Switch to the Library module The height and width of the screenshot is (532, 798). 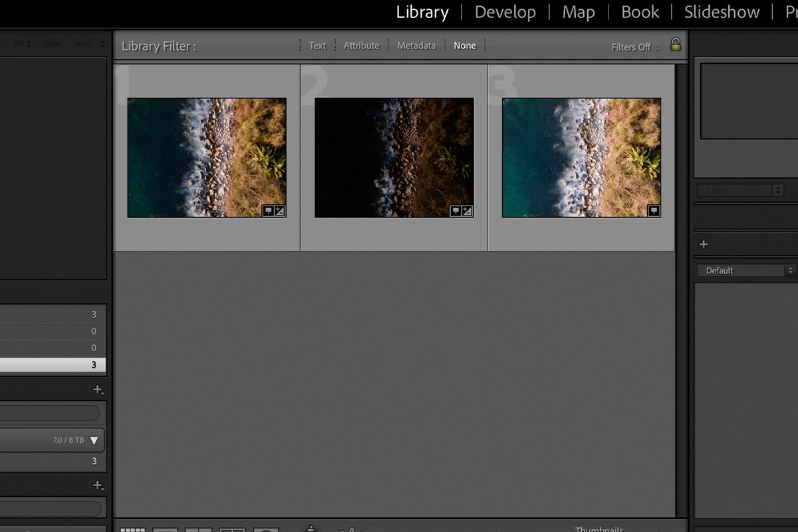point(422,13)
